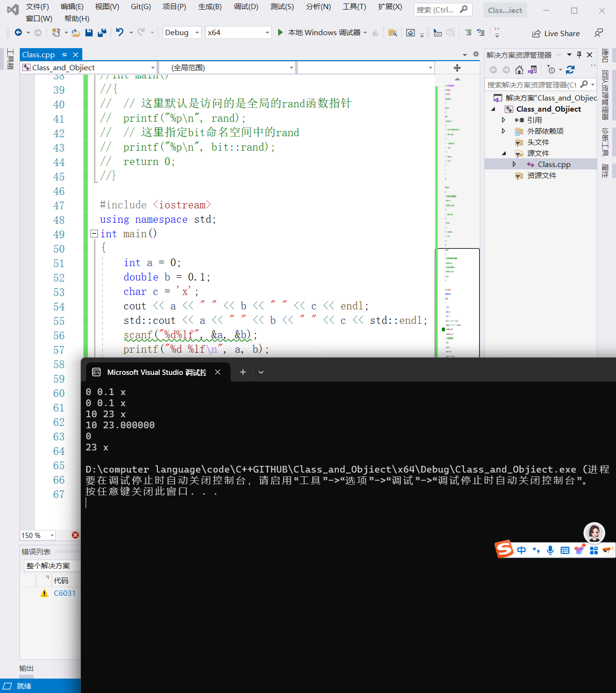Screen dimensions: 616x693
Task: Click the save all files icon
Action: click(102, 32)
